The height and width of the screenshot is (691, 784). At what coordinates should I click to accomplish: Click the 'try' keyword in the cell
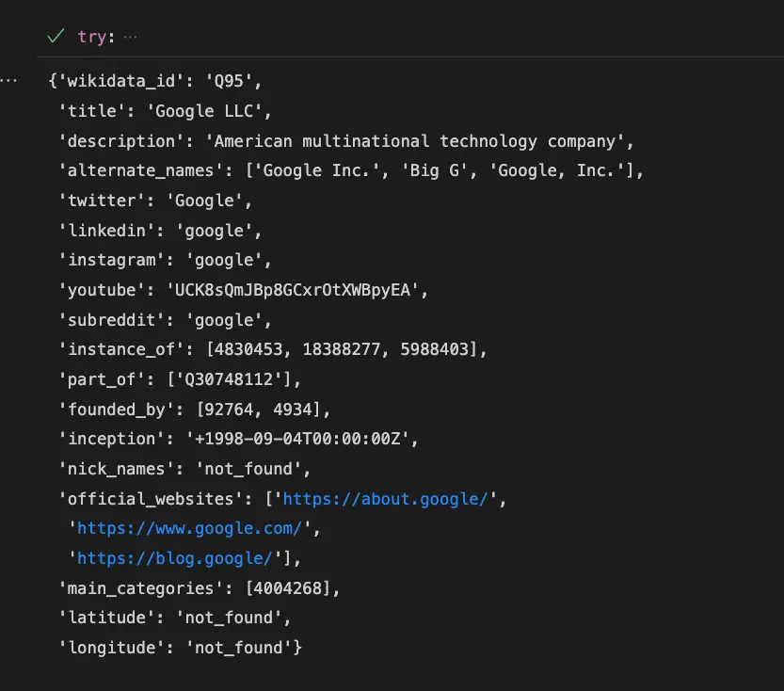[x=92, y=37]
